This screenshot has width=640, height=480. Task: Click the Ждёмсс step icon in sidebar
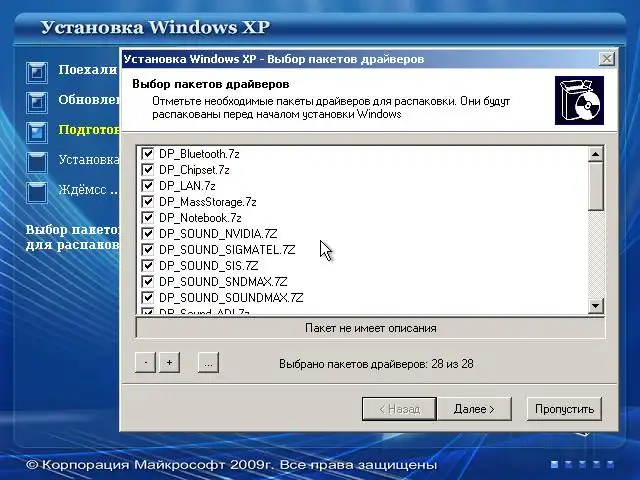pyautogui.click(x=37, y=192)
